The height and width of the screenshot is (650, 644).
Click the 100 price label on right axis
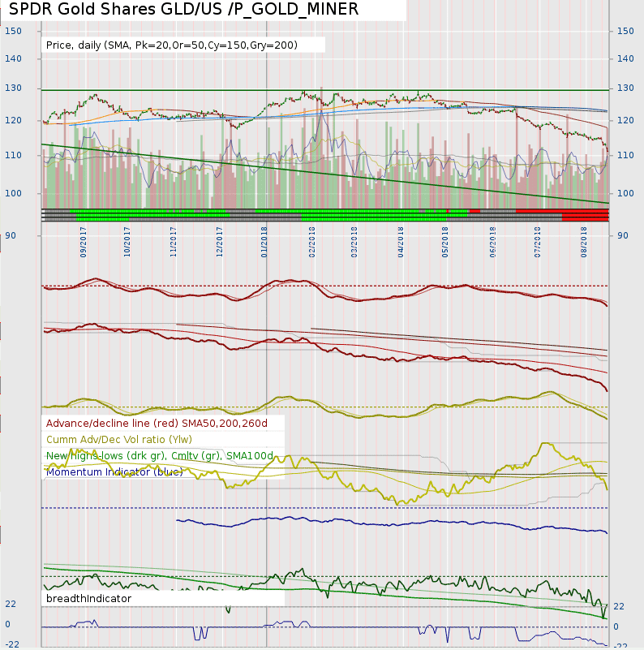pos(625,193)
